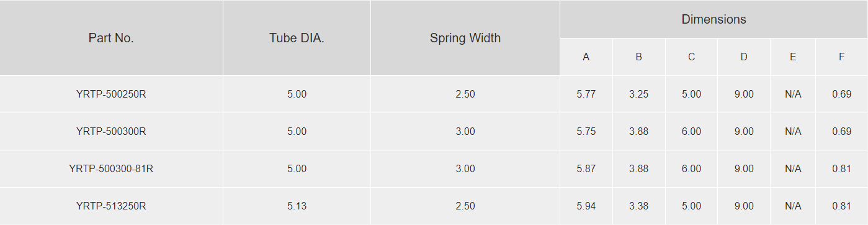Select part number YRTP-500250R
This screenshot has height=225, width=868.
[x=111, y=94]
